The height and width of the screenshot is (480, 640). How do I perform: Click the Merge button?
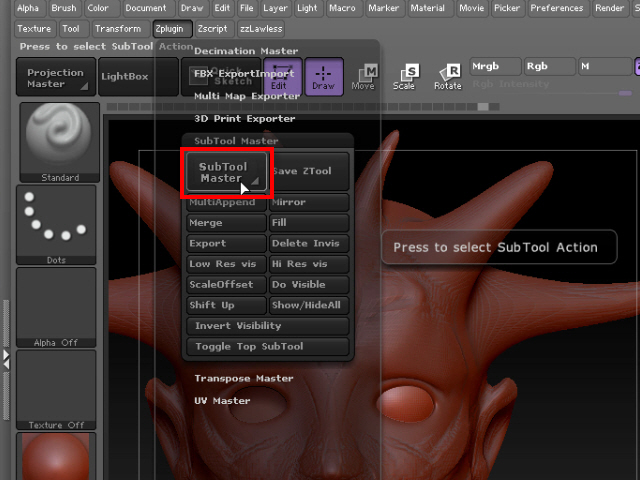point(227,223)
